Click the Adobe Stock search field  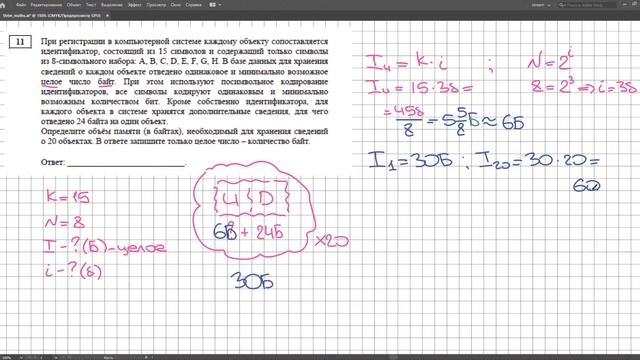click(x=587, y=5)
